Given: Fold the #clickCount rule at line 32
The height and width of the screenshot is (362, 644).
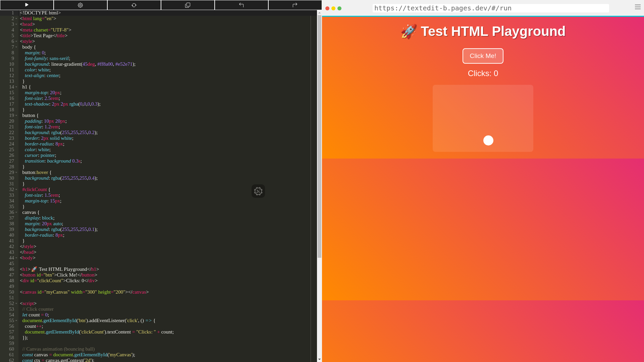Looking at the screenshot, I should click(16, 190).
